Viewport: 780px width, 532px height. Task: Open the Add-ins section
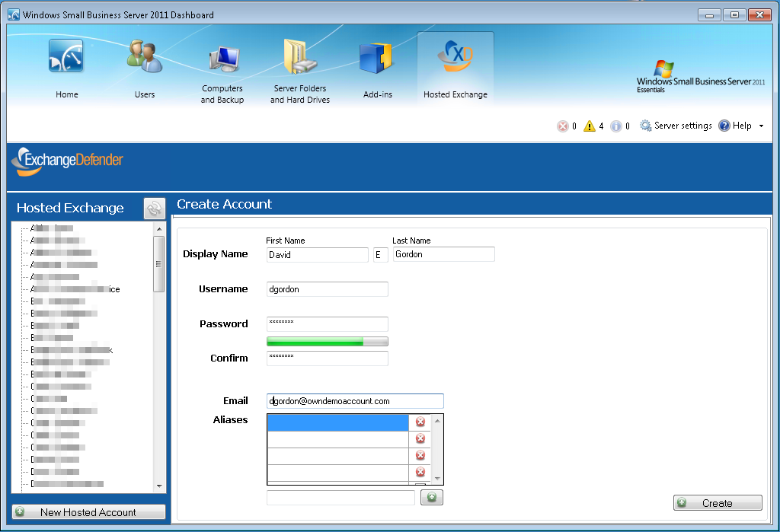(377, 68)
